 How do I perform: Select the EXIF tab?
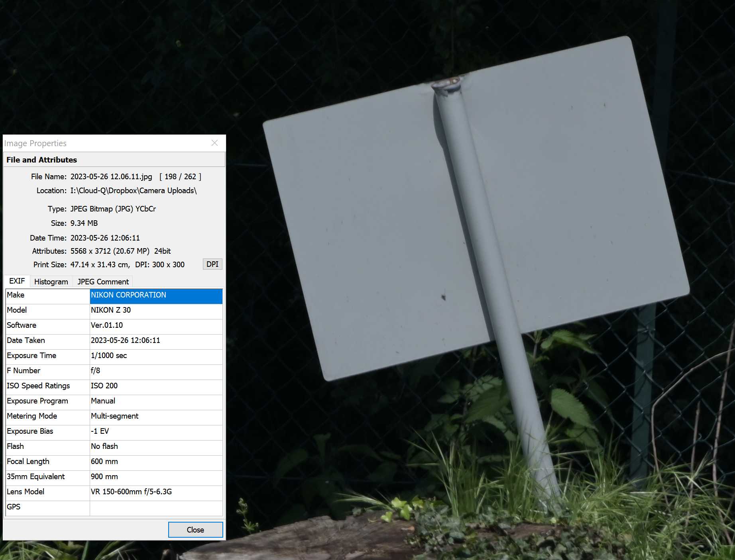pos(17,281)
